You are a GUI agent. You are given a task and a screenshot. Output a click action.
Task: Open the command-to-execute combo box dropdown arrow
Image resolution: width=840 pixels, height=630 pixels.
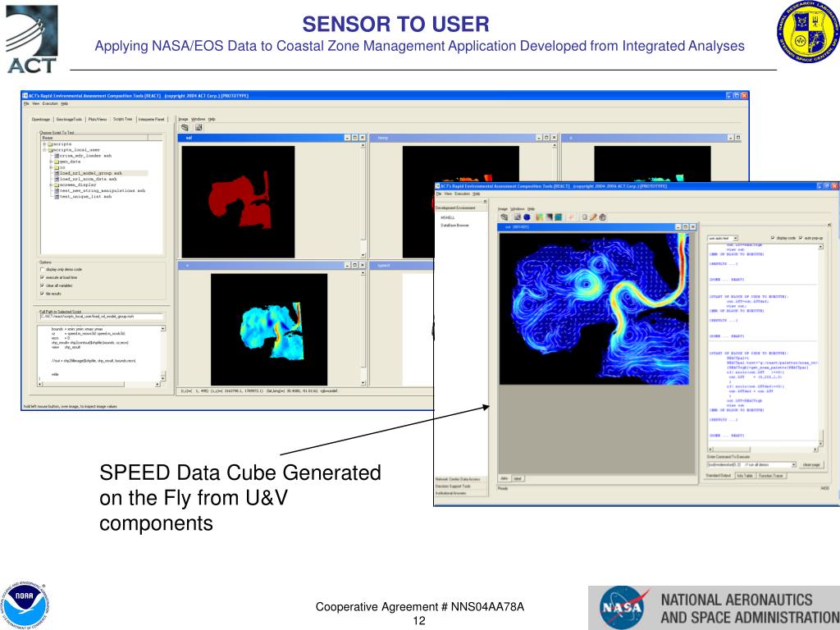(x=793, y=464)
